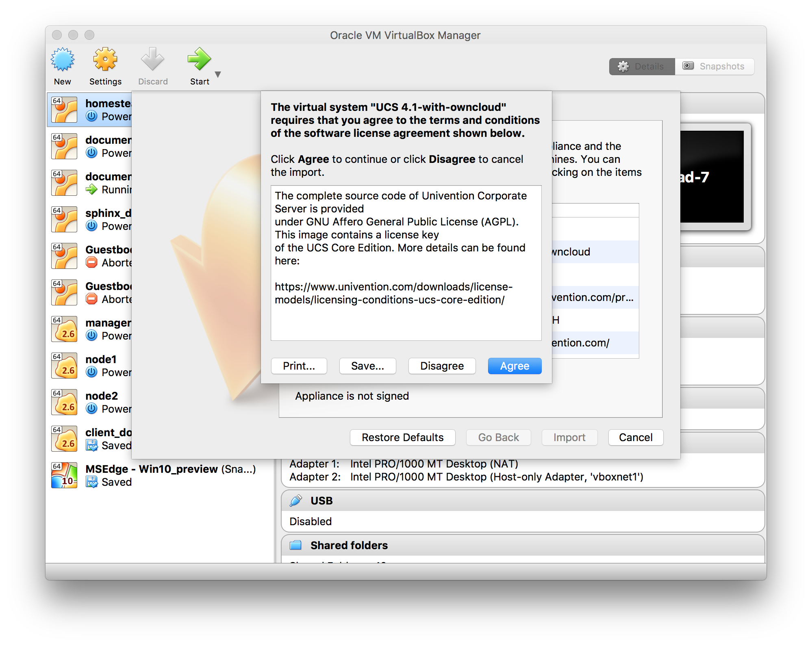The image size is (812, 645).
Task: Click Agree to accept the license
Action: tap(514, 366)
